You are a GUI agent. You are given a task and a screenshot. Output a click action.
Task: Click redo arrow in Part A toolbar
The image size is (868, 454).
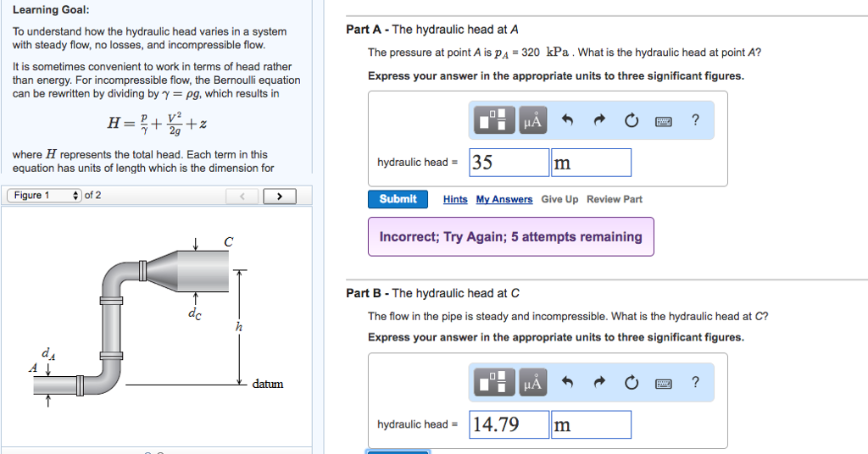click(x=599, y=120)
